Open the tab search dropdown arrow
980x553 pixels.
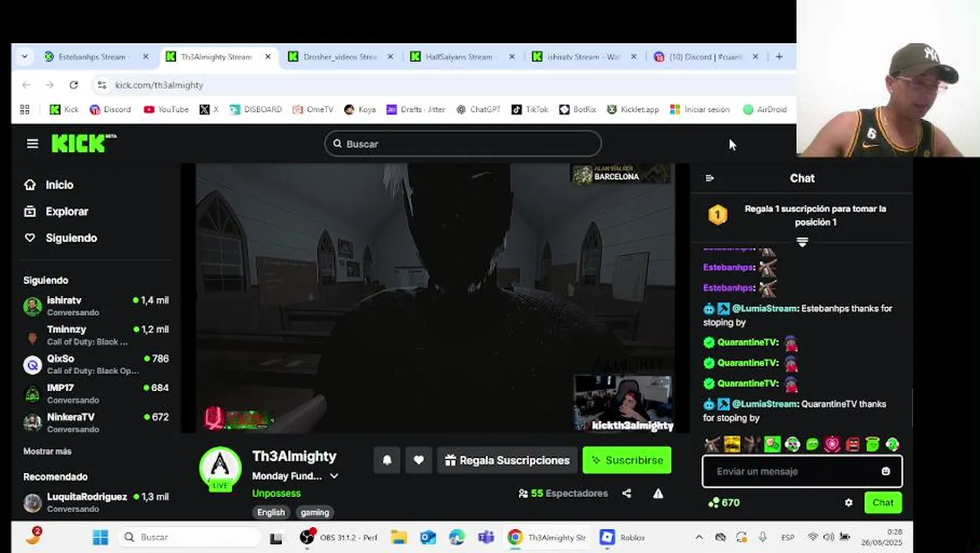25,57
